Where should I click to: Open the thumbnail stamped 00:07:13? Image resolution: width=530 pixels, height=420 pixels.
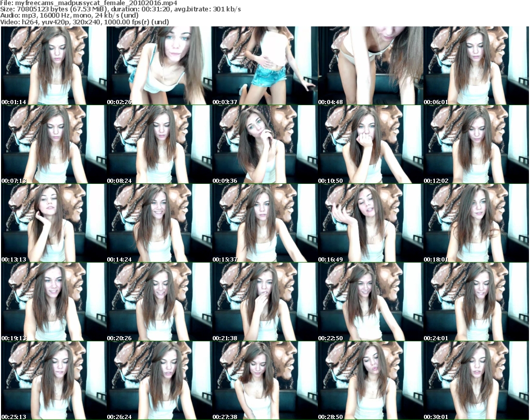(x=54, y=144)
